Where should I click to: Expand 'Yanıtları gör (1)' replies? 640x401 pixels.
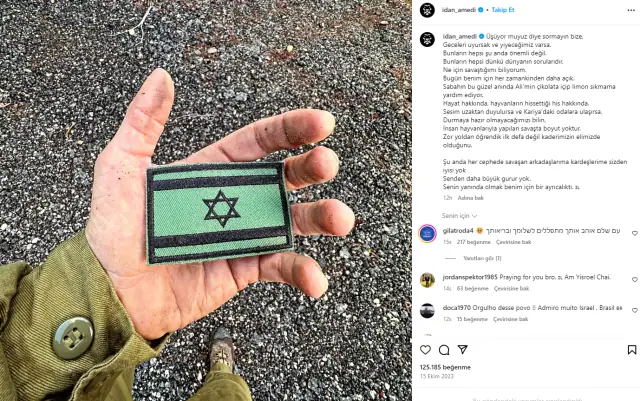[x=482, y=258]
